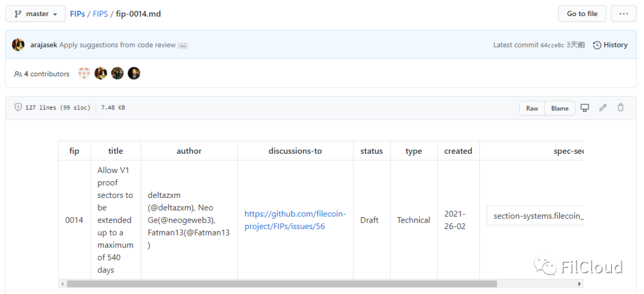Click the 'title' column header
Image resolution: width=644 pixels, height=294 pixels.
(x=116, y=151)
